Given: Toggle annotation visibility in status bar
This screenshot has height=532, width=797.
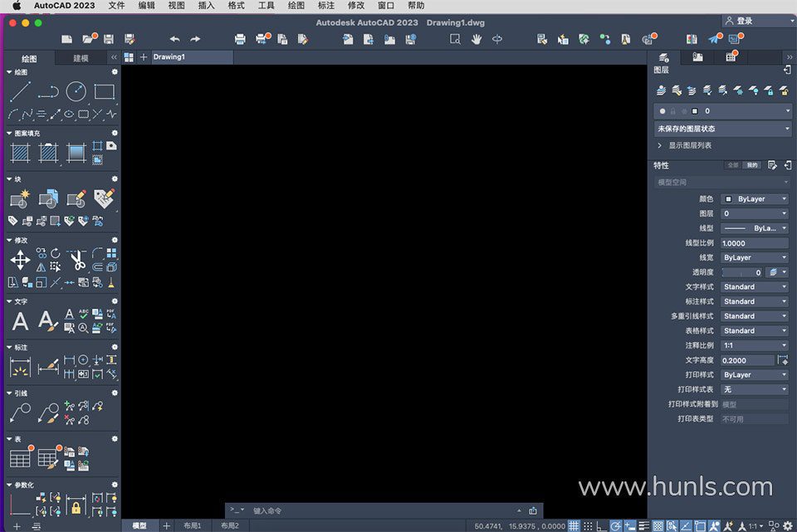Looking at the screenshot, I should click(714, 526).
